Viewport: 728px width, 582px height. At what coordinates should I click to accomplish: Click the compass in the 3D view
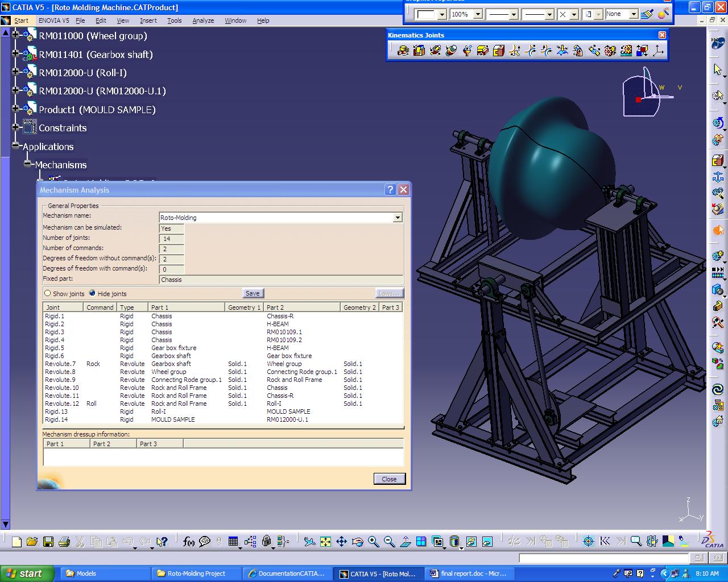(648, 93)
